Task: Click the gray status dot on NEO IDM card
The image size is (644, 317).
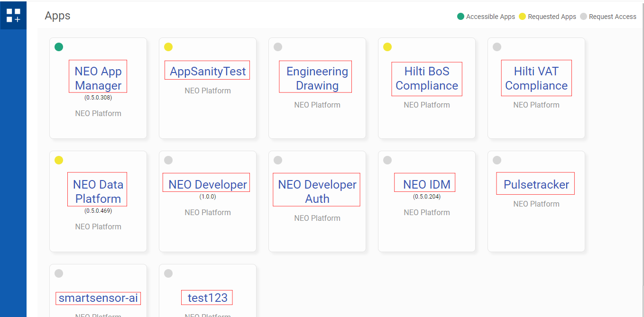Action: [x=387, y=160]
